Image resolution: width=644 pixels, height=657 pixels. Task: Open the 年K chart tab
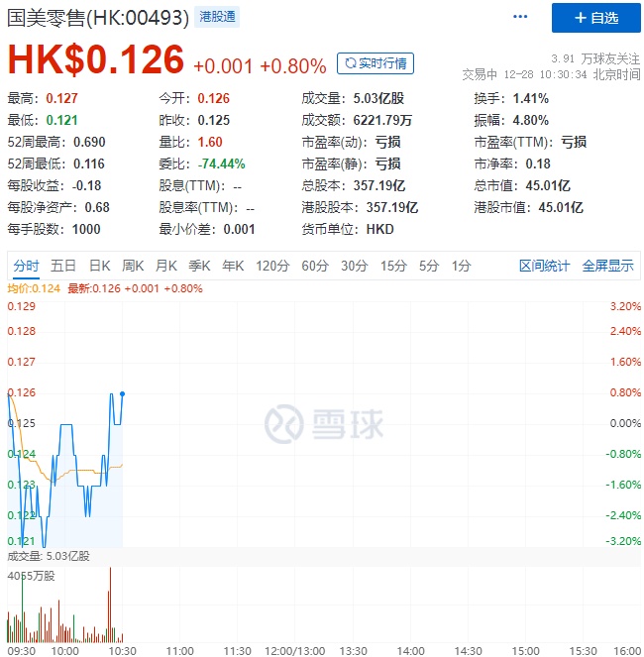233,266
